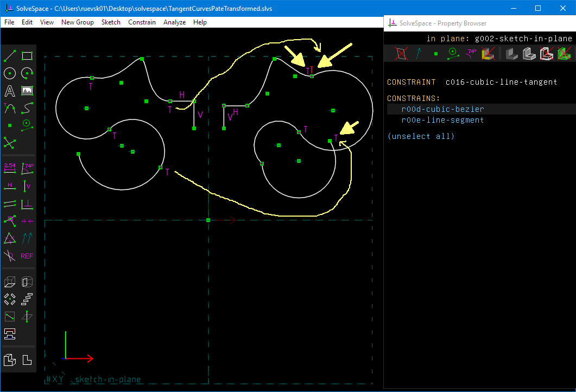Screen dimensions: 576x392
Task: Select the arc of a circle tool
Action: [27, 73]
